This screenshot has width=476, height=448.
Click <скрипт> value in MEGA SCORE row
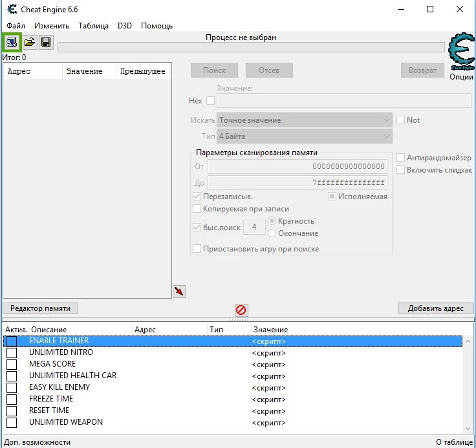(x=268, y=365)
